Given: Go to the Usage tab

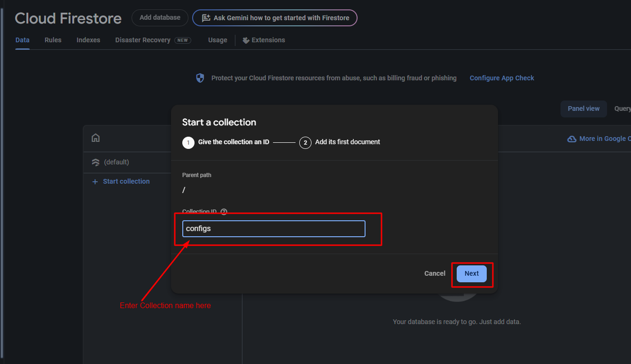Looking at the screenshot, I should tap(218, 40).
